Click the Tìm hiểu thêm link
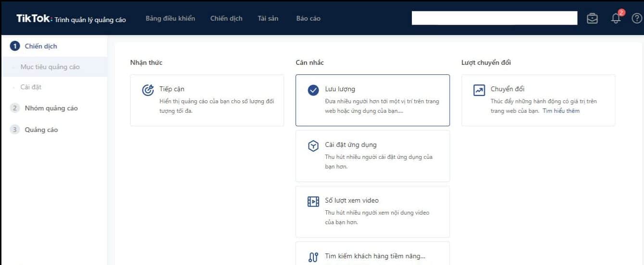The width and height of the screenshot is (644, 265). point(561,111)
